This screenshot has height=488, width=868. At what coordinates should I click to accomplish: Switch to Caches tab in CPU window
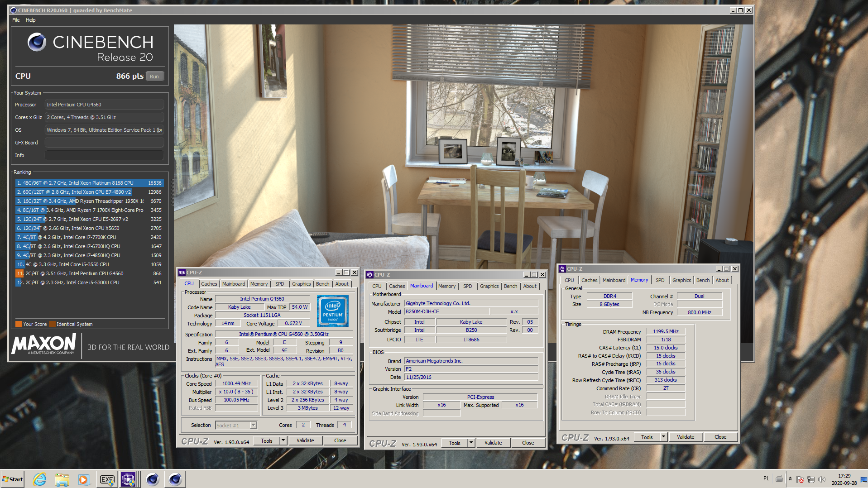(x=209, y=284)
